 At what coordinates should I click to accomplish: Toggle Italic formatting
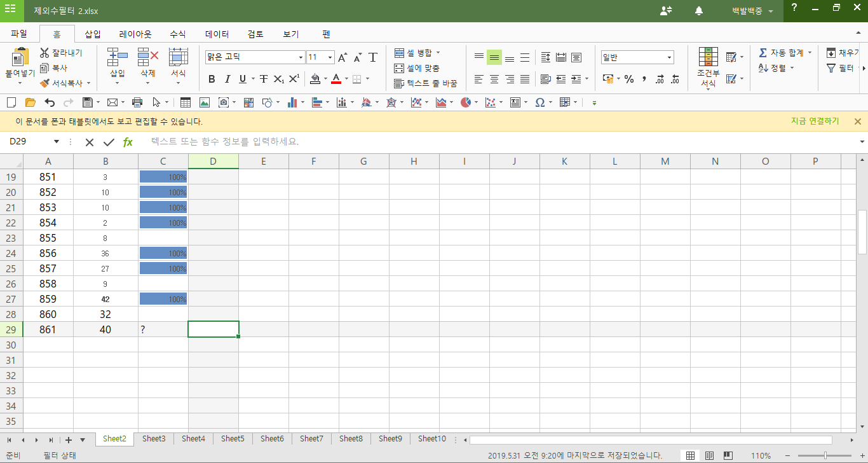227,79
